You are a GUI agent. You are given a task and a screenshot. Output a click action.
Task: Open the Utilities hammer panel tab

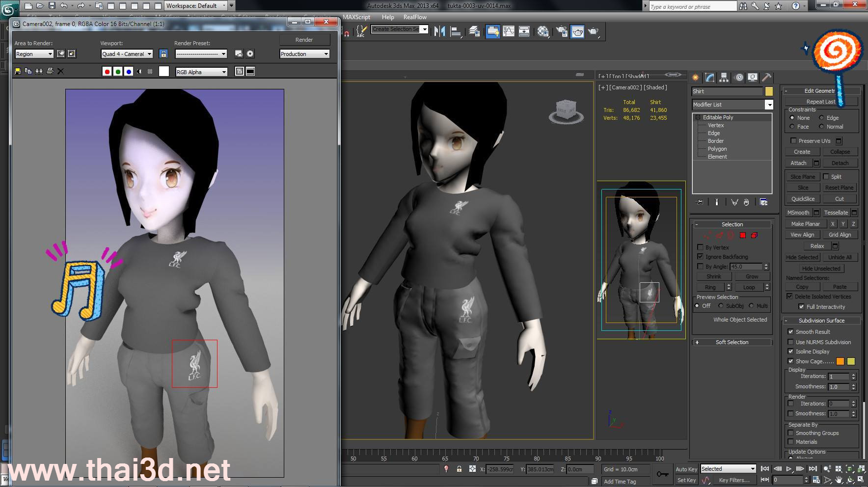click(766, 78)
